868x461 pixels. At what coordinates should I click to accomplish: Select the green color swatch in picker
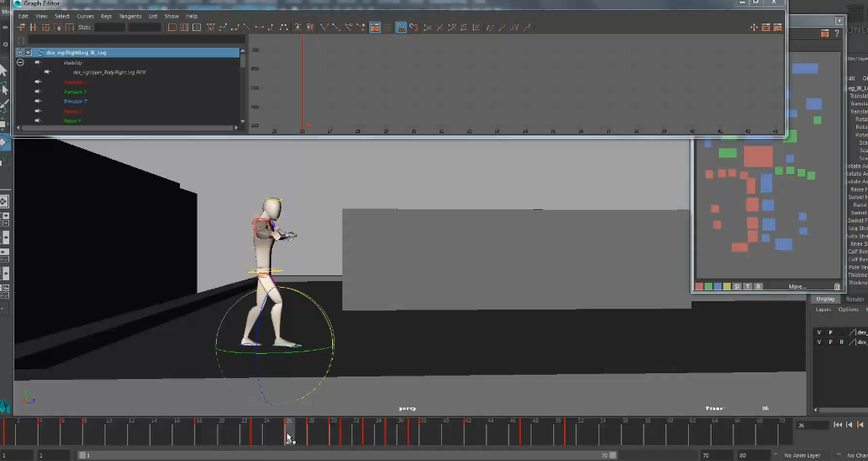pyautogui.click(x=708, y=286)
